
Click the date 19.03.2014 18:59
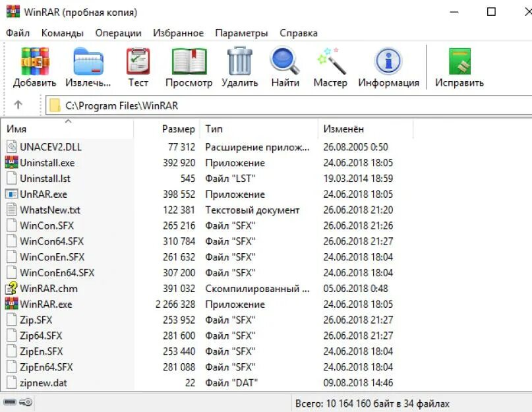(358, 179)
